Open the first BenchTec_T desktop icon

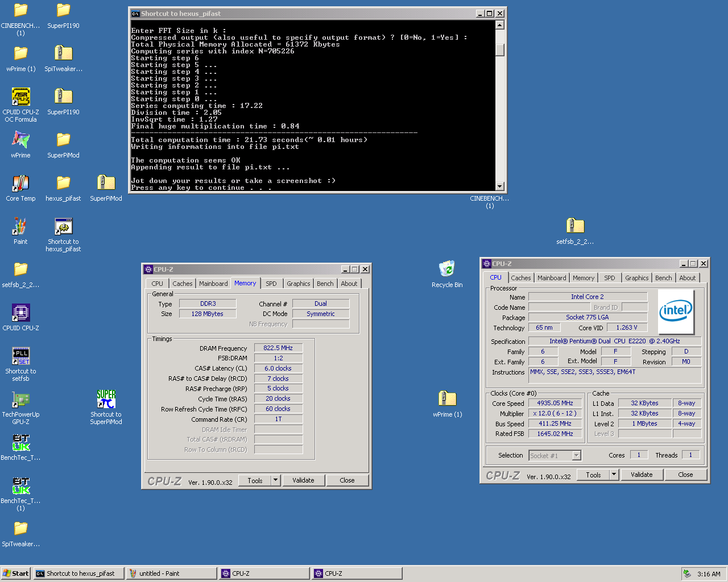[x=20, y=442]
